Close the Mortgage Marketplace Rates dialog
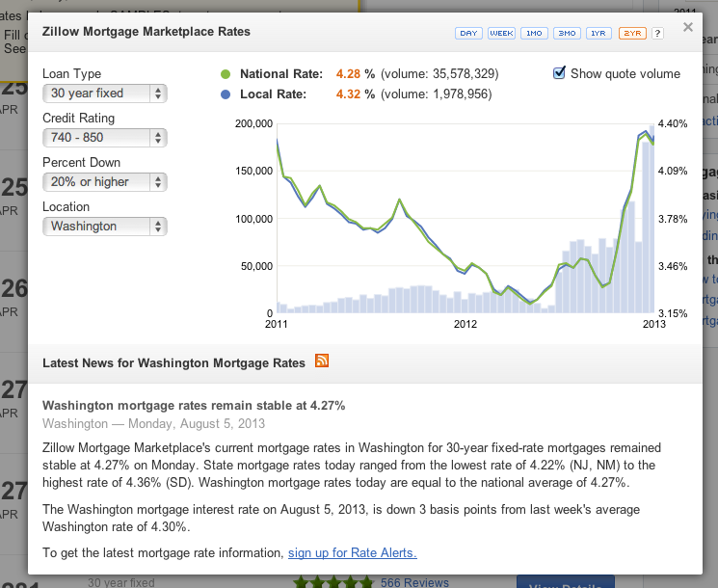The width and height of the screenshot is (718, 588). (x=688, y=27)
